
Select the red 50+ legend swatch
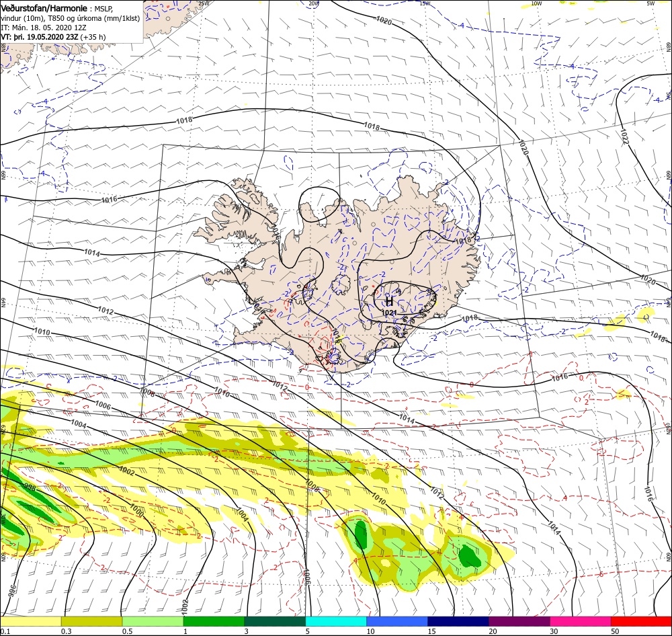click(641, 621)
